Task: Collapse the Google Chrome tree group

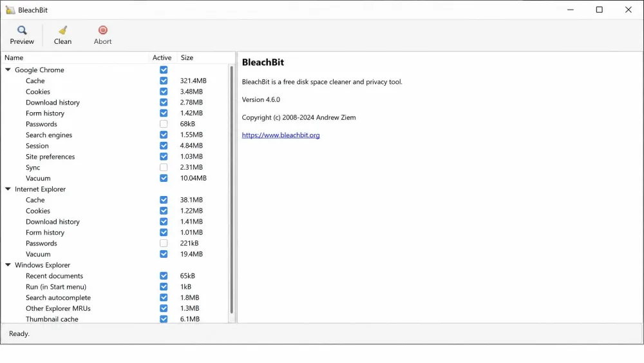Action: click(8, 70)
